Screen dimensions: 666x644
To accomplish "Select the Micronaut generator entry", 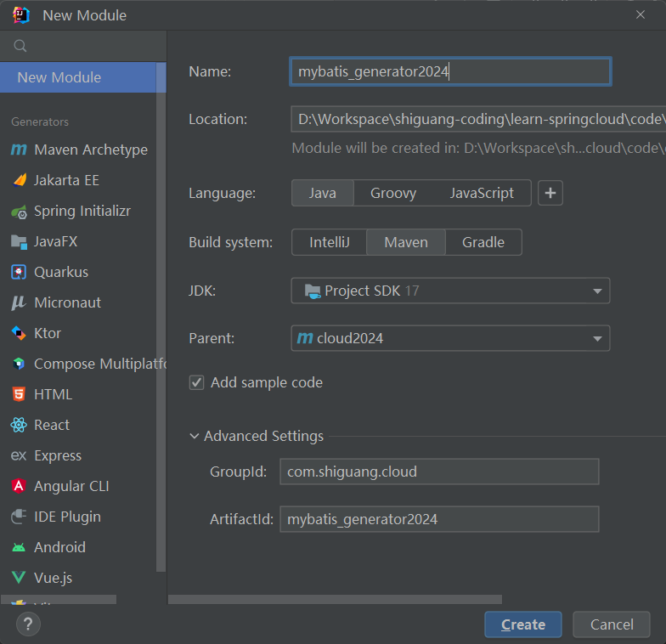I will [x=78, y=302].
